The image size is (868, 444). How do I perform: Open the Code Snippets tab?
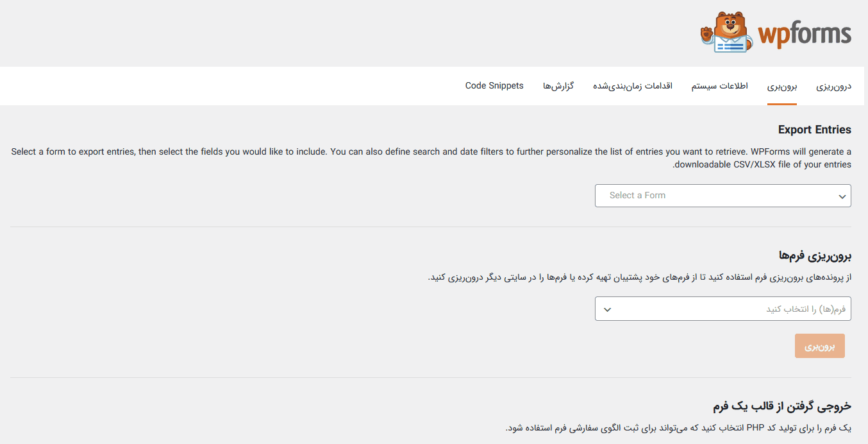(x=494, y=86)
